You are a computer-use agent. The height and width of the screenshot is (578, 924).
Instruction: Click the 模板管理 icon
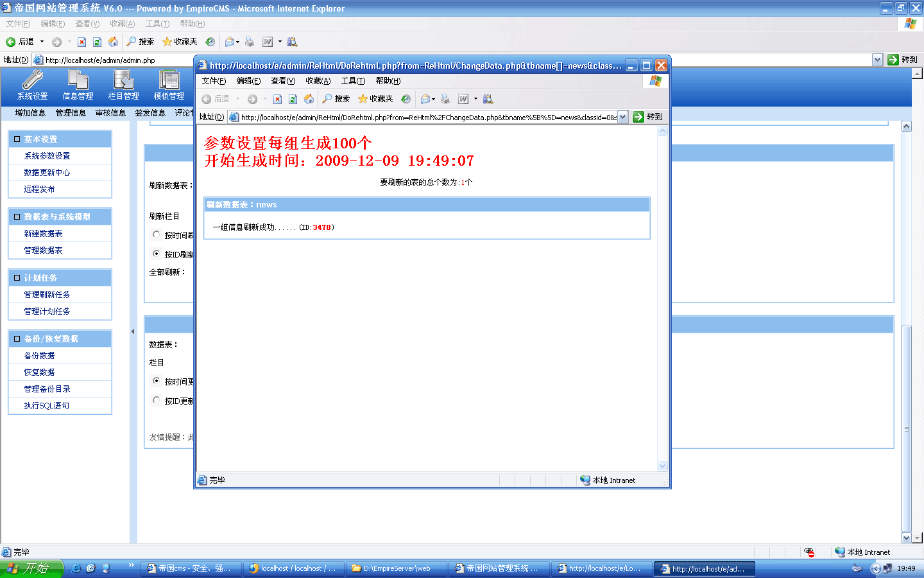(x=169, y=81)
